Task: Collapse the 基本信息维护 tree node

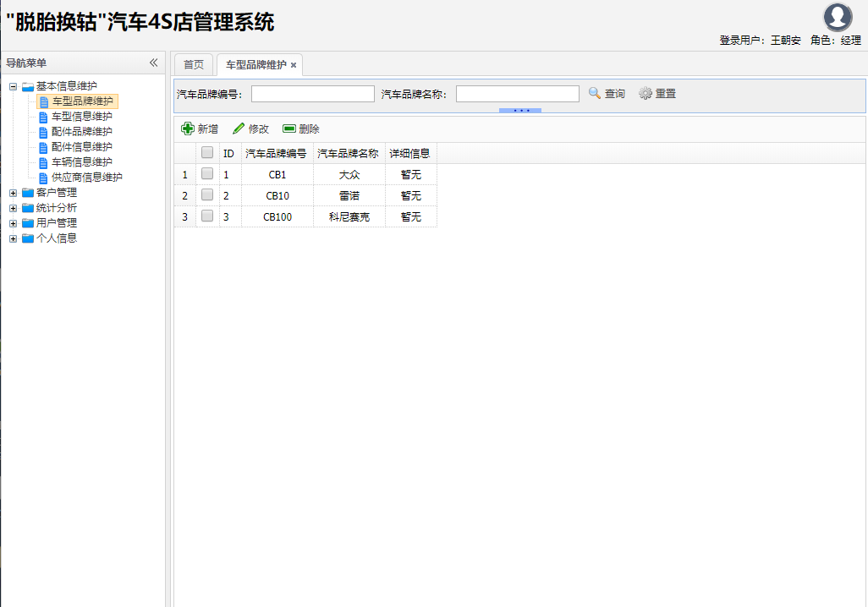Action: click(12, 86)
